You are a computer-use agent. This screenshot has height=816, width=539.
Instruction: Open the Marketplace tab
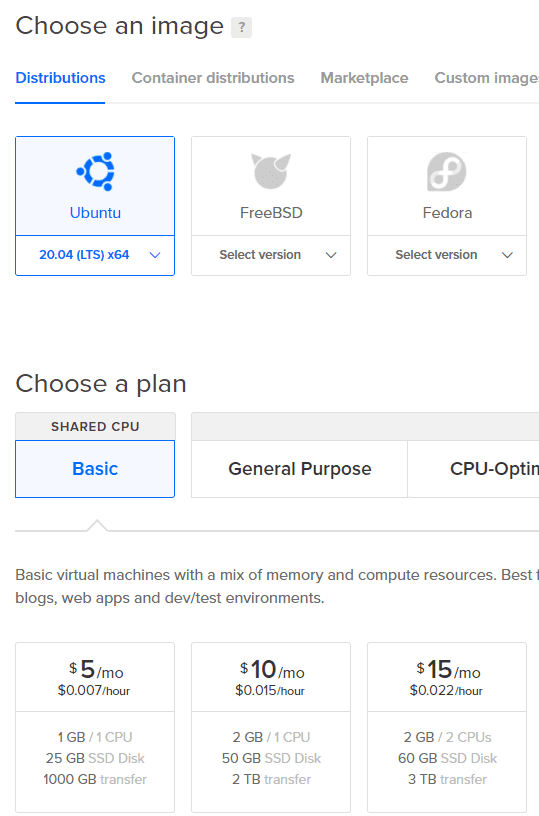(x=364, y=78)
